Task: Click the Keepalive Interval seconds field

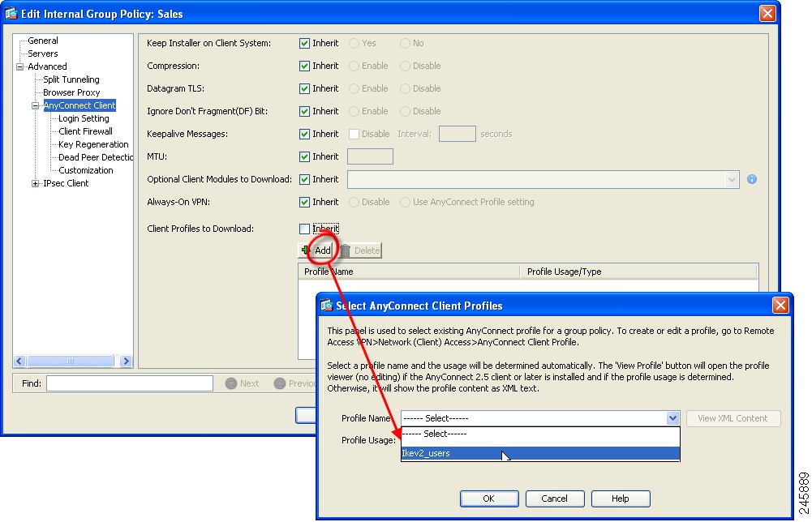Action: (x=458, y=134)
